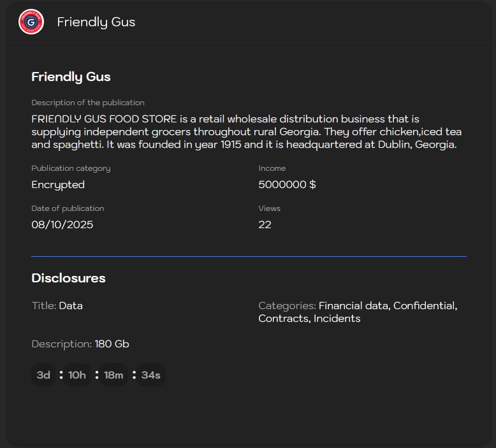The image size is (496, 448).
Task: Click the Disclosures section heading
Action: coord(69,278)
